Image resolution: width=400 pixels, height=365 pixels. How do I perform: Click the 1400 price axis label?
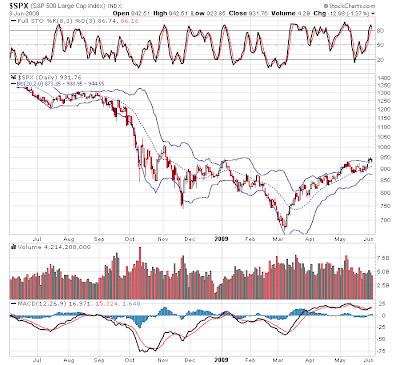point(383,78)
